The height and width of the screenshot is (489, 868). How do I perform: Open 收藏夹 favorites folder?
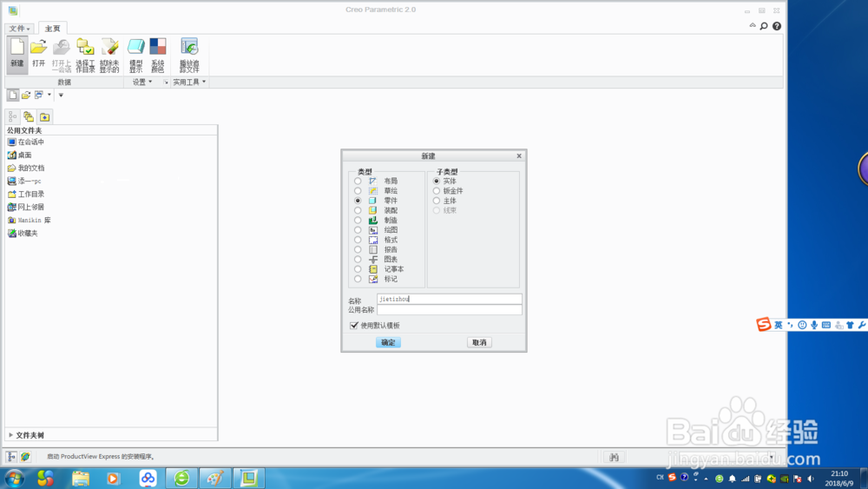click(23, 233)
